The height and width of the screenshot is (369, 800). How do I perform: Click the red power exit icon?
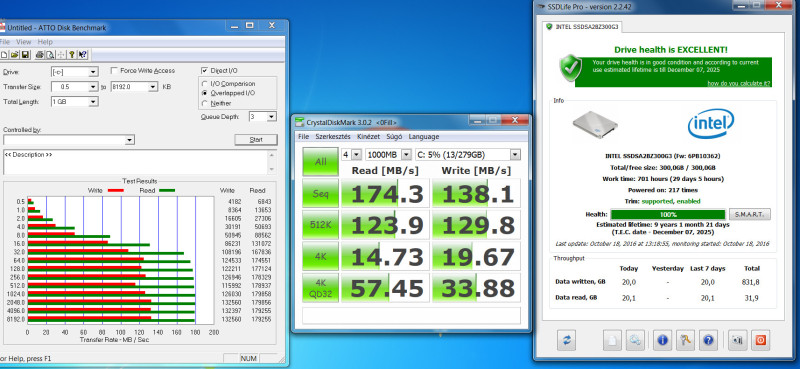click(760, 340)
